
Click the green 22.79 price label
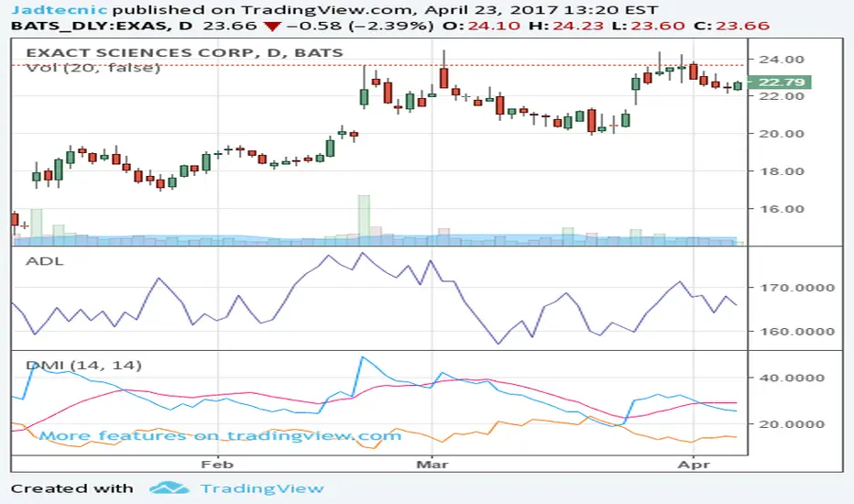(780, 82)
